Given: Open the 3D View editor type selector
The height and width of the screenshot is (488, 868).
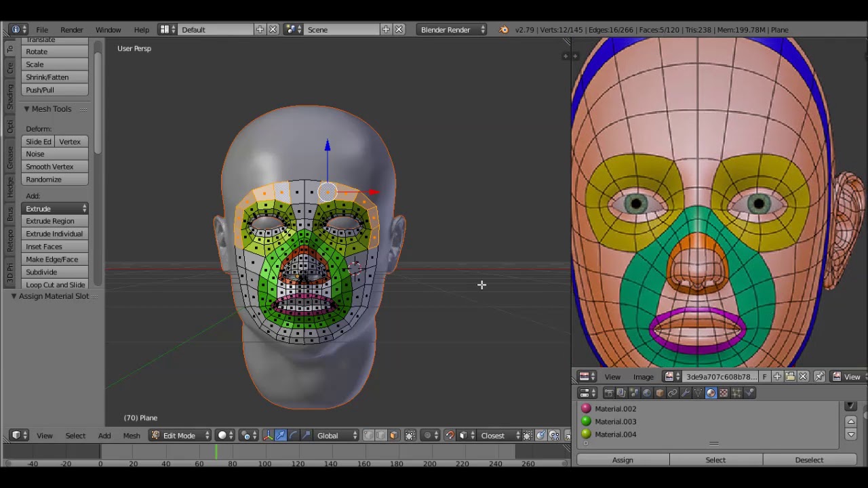Looking at the screenshot, I should 20,436.
